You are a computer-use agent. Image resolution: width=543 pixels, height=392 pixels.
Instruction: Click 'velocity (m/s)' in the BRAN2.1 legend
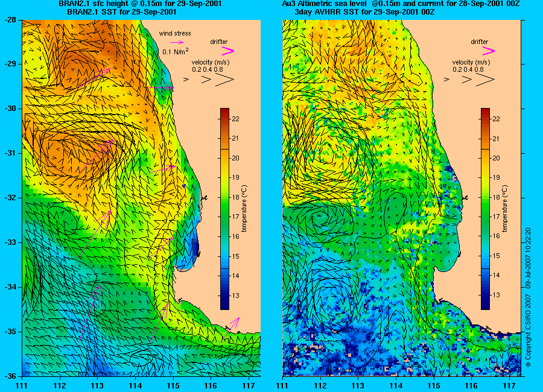click(x=211, y=62)
